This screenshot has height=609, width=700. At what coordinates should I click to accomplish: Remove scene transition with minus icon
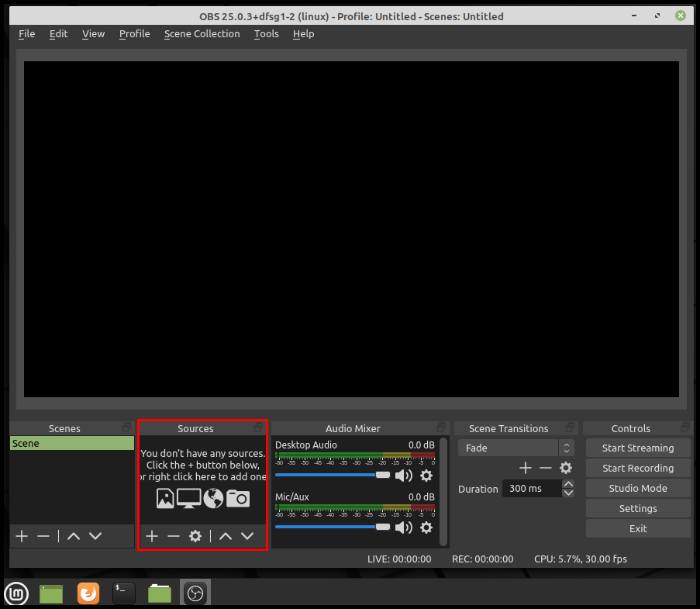coord(546,468)
